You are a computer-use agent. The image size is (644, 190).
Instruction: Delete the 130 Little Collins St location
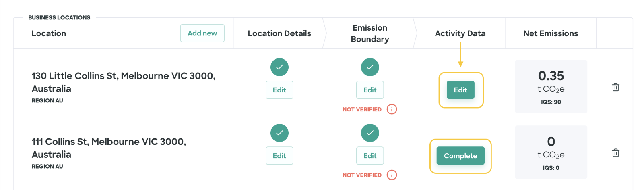tap(615, 87)
